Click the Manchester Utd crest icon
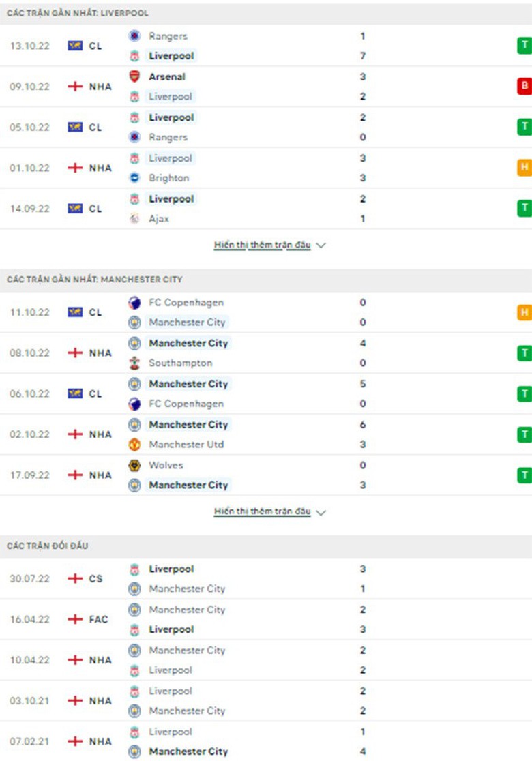 (134, 445)
